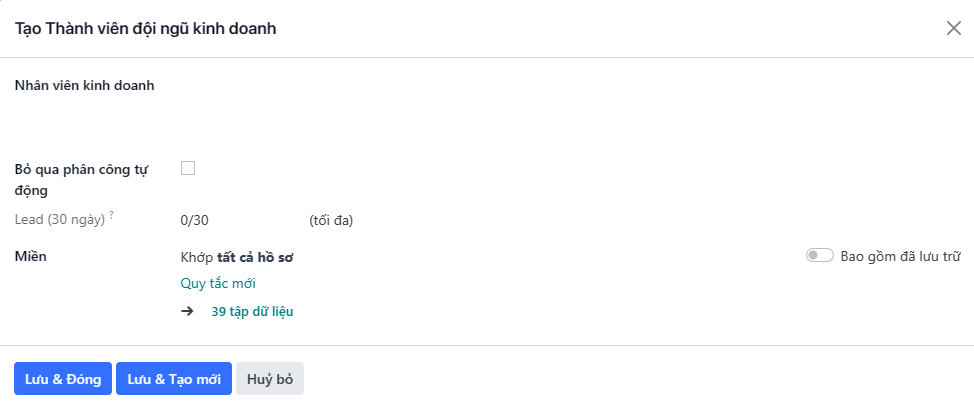Click the arrow icon beside 39 tập dữ liệu
The width and height of the screenshot is (974, 408).
tap(187, 312)
